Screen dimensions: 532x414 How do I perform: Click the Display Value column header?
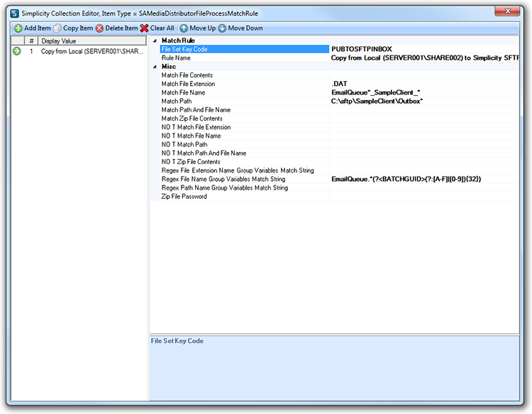click(92, 40)
